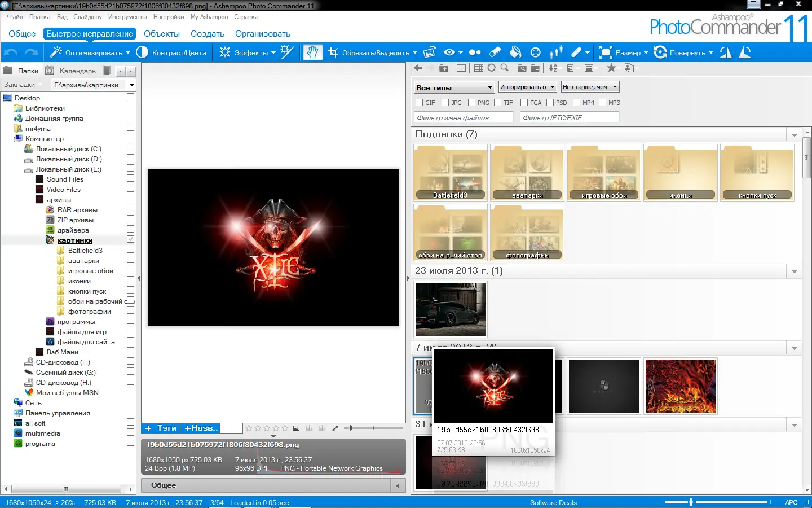This screenshot has width=812, height=508.
Task: Tick the MP3 filter checkbox
Action: [x=603, y=103]
